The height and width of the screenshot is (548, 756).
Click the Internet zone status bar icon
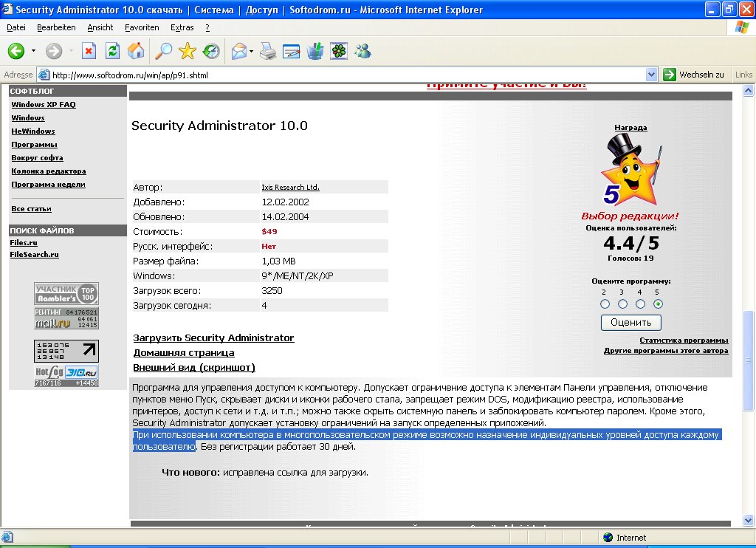[x=608, y=538]
